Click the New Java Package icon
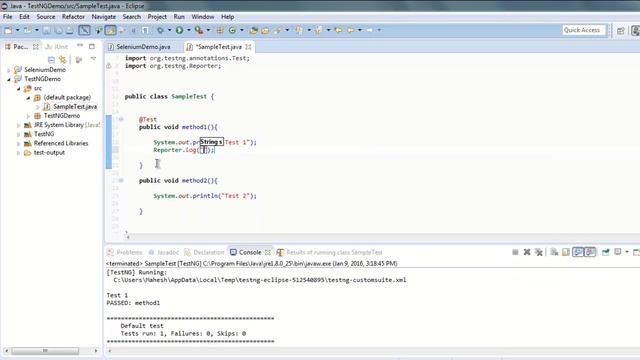 (x=220, y=30)
